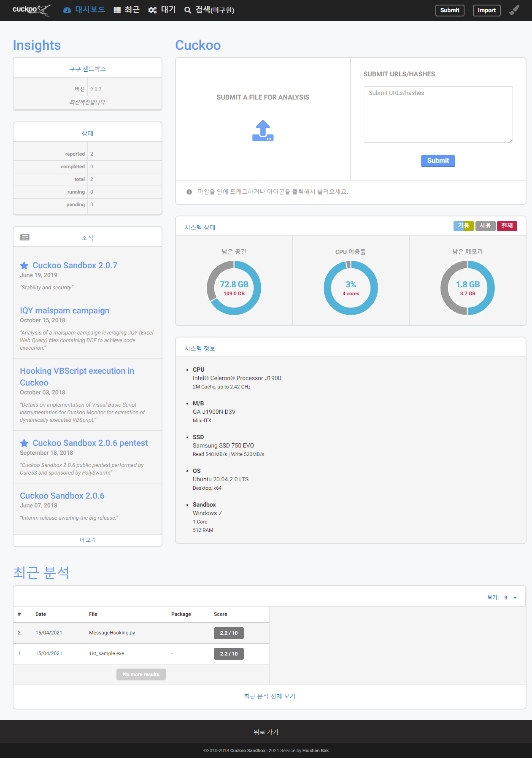Click the Windows 7 sandbox entry
This screenshot has width=532, height=758.
pos(207,513)
